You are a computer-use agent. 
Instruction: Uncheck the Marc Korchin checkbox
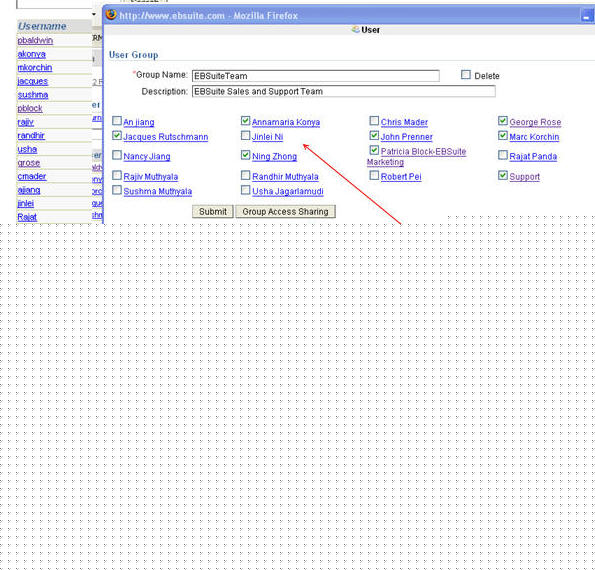pos(503,135)
